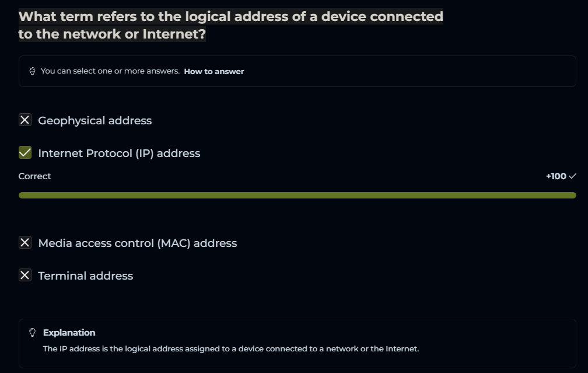Click the lightbulb icon beside the answer hint
The image size is (588, 373).
[33, 71]
